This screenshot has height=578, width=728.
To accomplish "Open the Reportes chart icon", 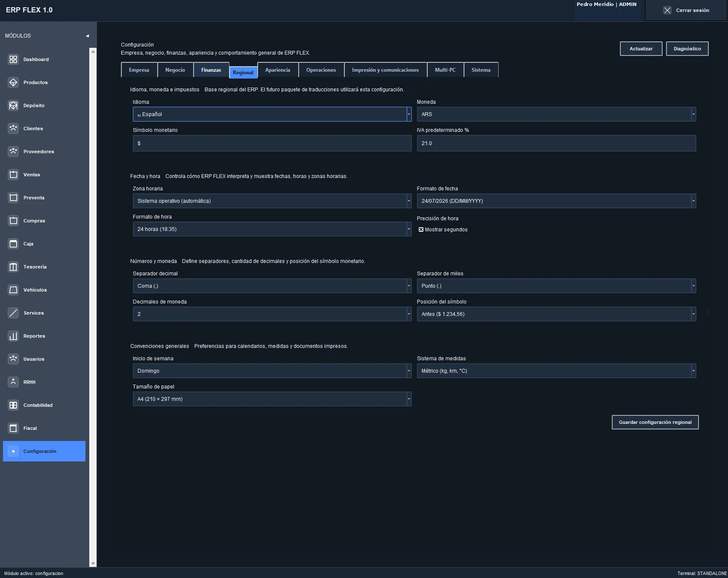I will point(13,336).
